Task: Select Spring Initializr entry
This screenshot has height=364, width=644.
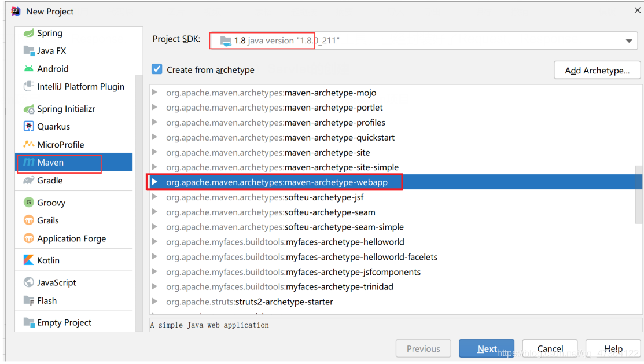Action: (x=74, y=109)
